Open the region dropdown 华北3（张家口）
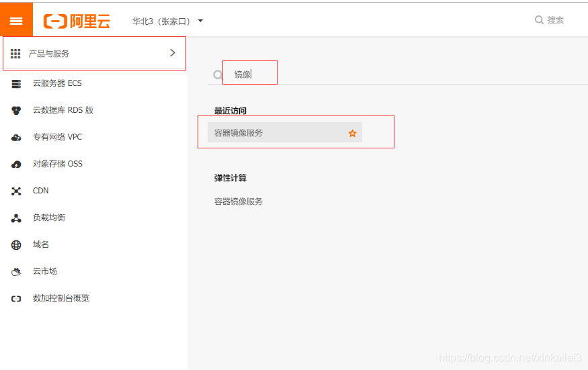The image size is (588, 370). (x=167, y=21)
